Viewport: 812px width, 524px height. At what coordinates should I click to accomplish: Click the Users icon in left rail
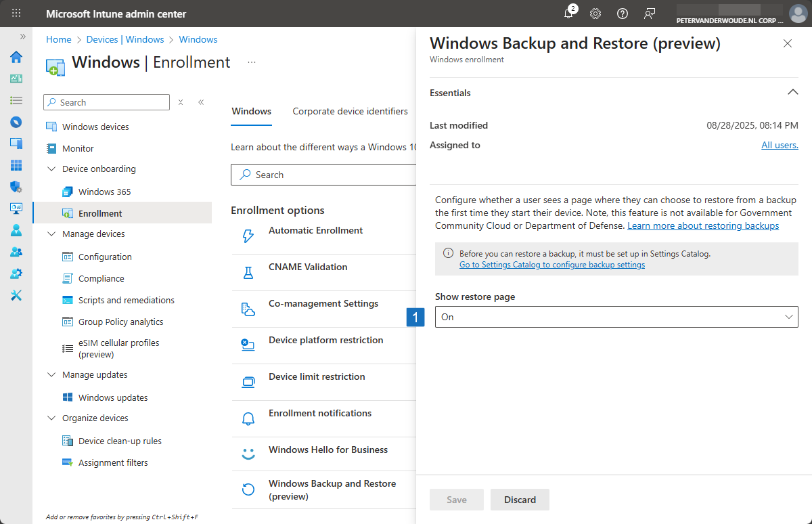tap(16, 230)
